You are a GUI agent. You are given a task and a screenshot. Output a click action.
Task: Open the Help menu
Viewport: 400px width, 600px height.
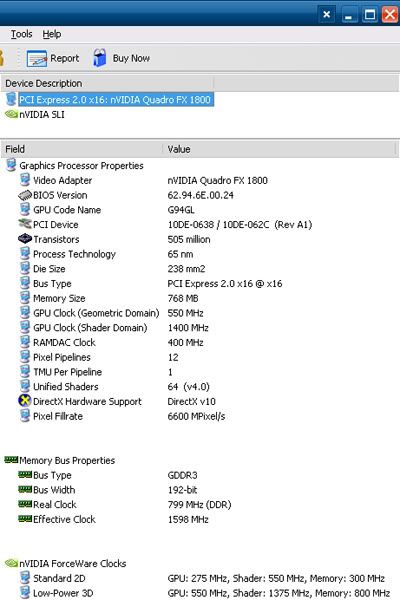click(52, 34)
